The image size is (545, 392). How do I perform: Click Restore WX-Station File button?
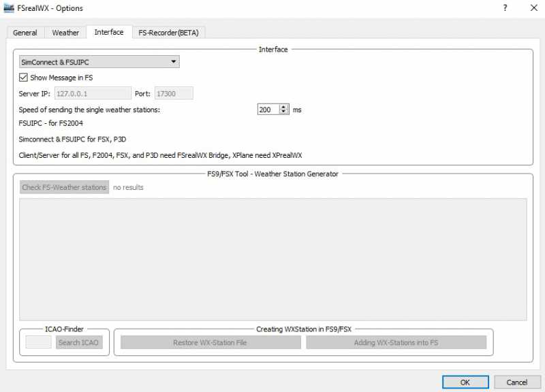(x=211, y=342)
